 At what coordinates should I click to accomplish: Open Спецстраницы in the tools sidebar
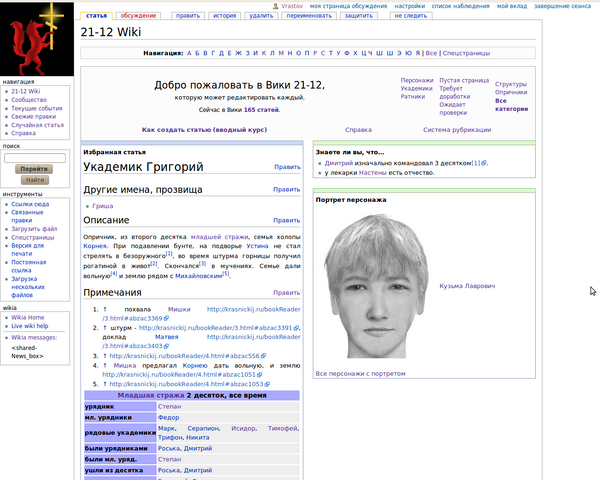click(x=33, y=237)
